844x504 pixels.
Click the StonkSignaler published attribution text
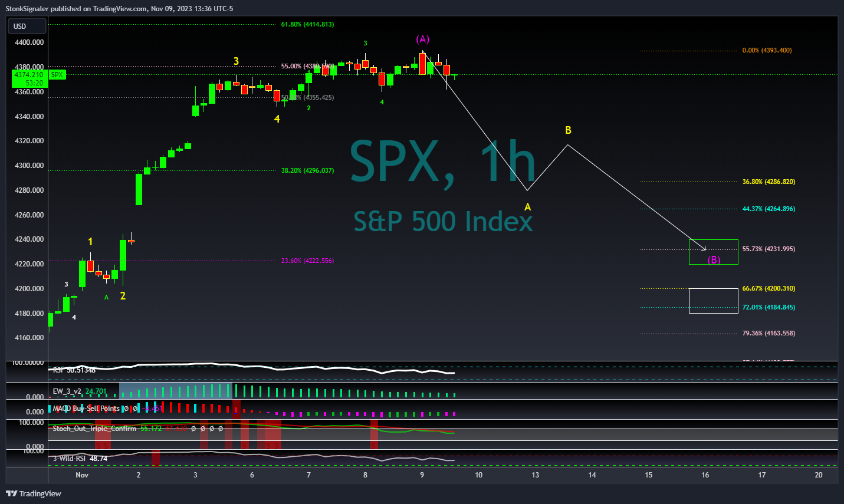(119, 9)
